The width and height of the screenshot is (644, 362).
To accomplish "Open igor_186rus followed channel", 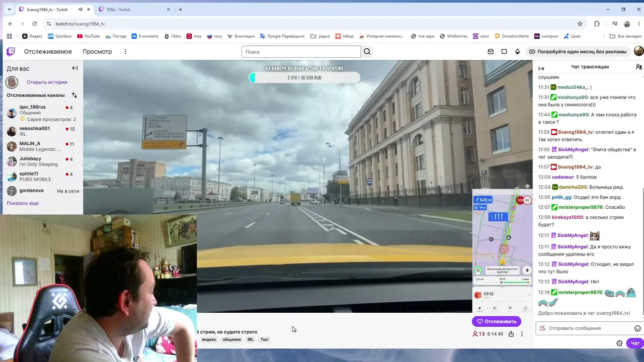I will [x=42, y=112].
